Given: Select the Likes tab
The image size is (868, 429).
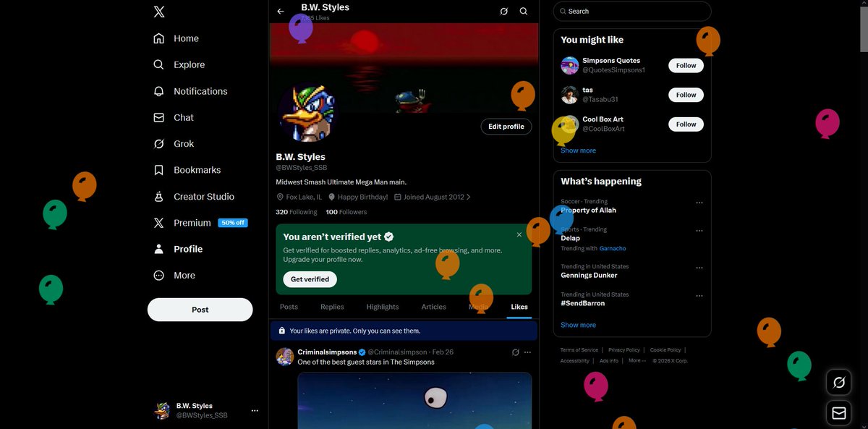Looking at the screenshot, I should pos(519,307).
